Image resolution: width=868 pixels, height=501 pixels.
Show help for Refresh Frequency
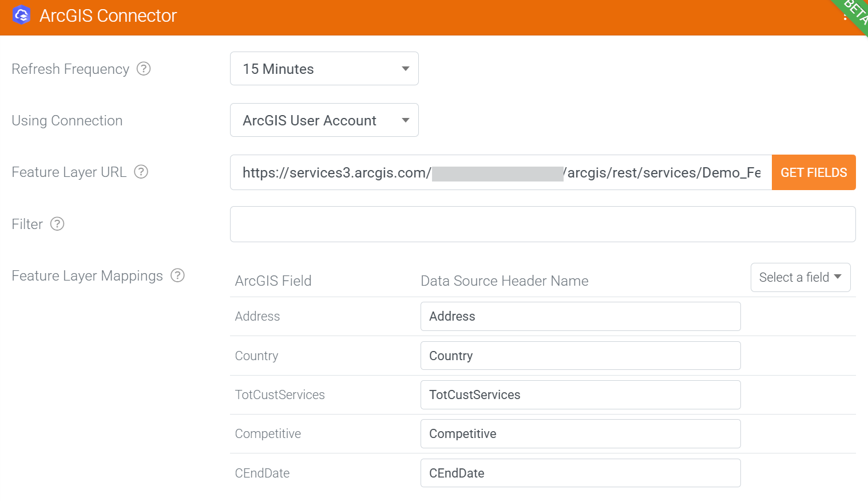[144, 69]
